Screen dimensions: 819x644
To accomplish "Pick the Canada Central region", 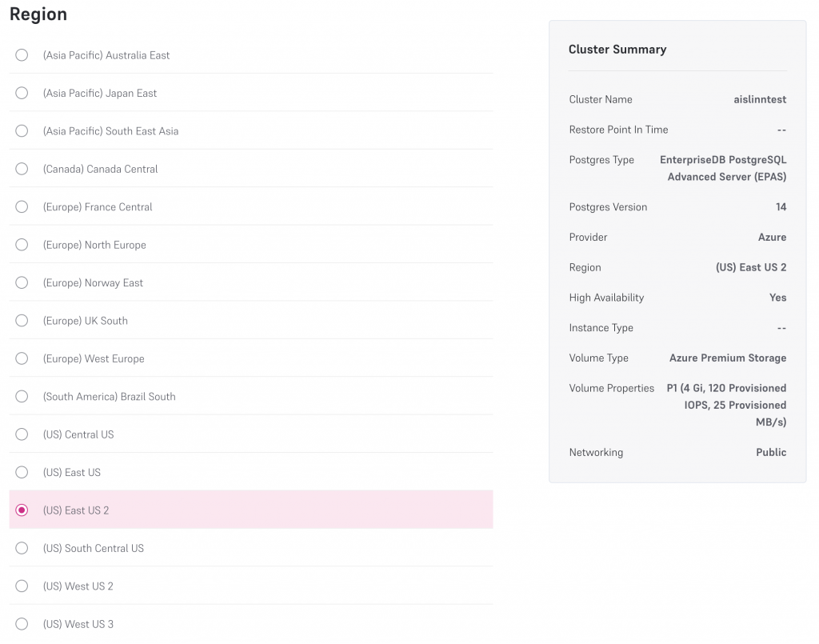I will [x=22, y=169].
